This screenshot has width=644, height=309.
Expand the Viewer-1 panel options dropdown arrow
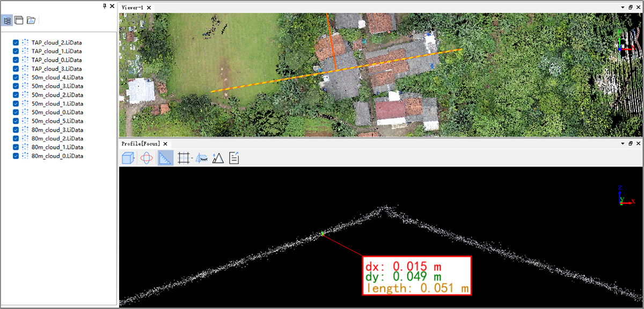tap(623, 8)
